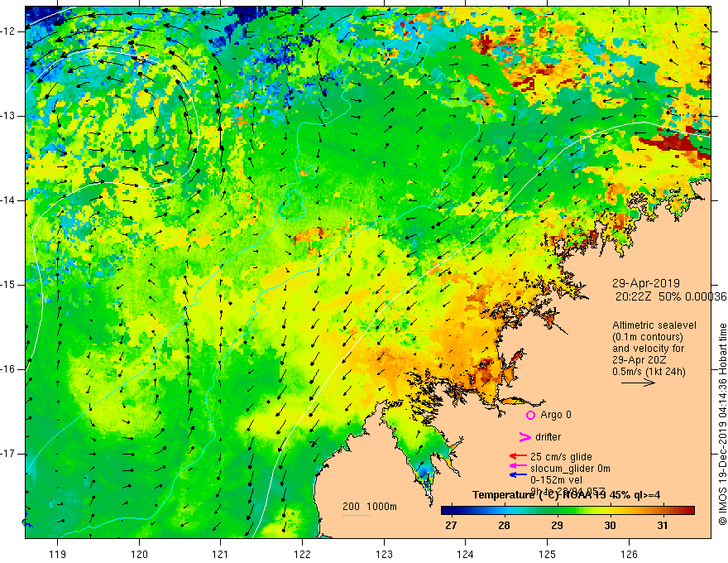The height and width of the screenshot is (563, 728).
Task: Click the 30 tick label on color bar
Action: point(610,526)
